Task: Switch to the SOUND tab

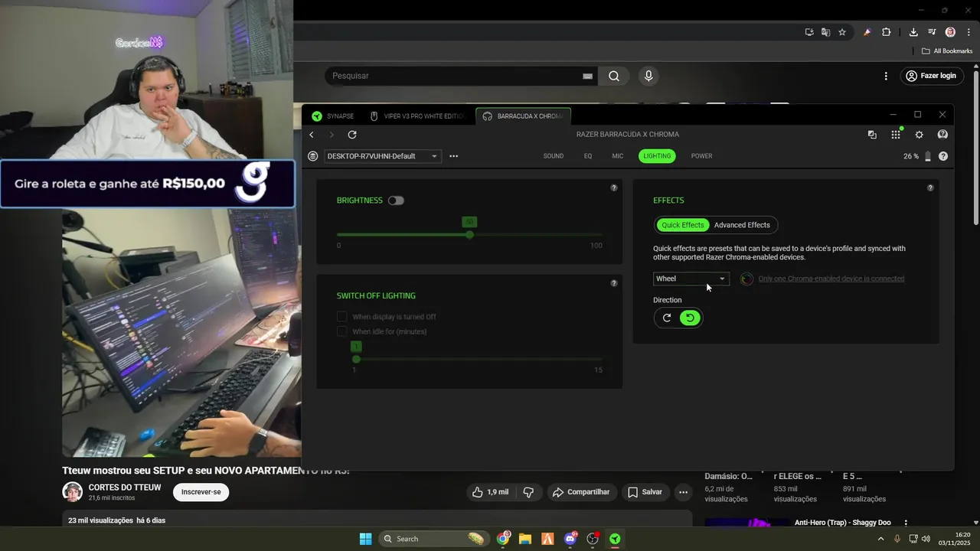Action: click(554, 156)
